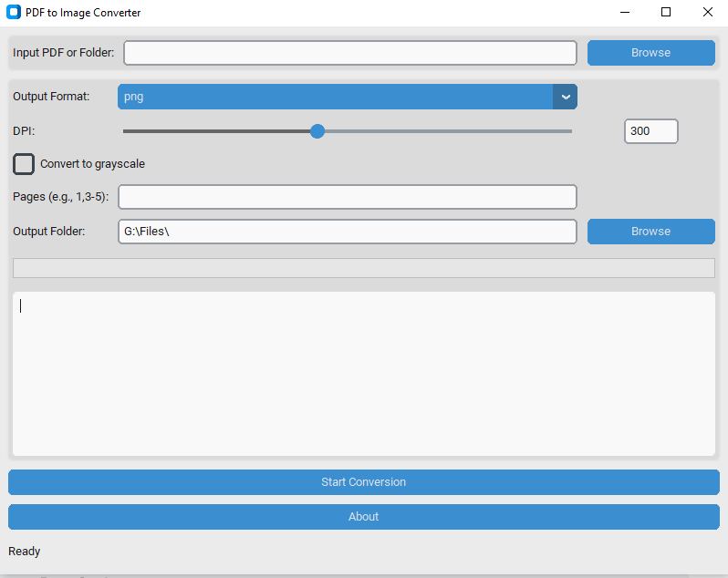
Task: Click the Output Folder label
Action: tap(48, 232)
